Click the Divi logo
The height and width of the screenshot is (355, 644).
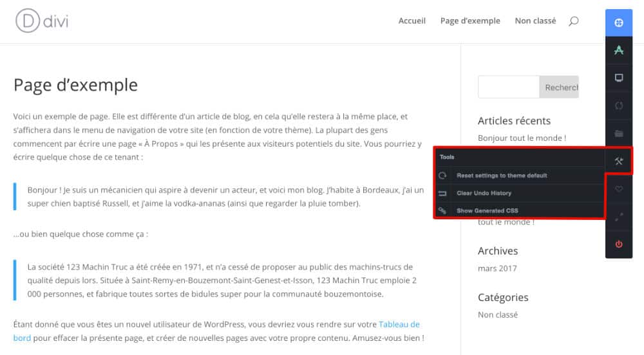[42, 21]
